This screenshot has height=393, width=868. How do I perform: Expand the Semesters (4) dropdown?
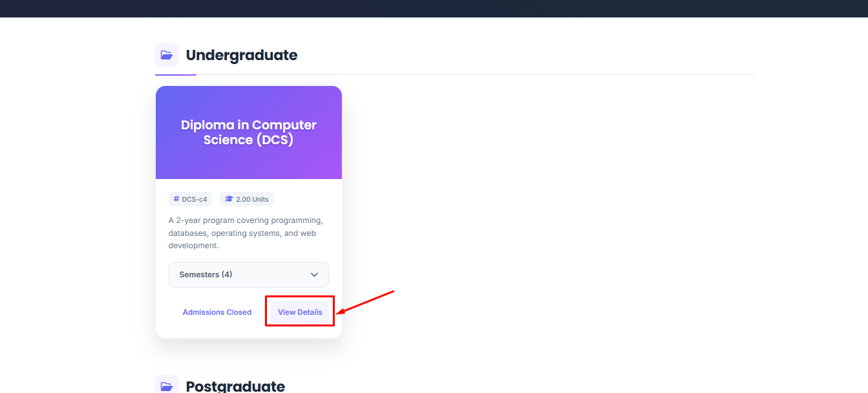click(x=249, y=275)
